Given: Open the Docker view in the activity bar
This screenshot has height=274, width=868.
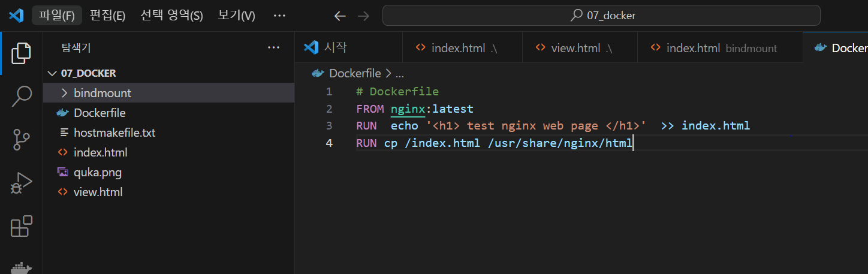Looking at the screenshot, I should (x=22, y=267).
